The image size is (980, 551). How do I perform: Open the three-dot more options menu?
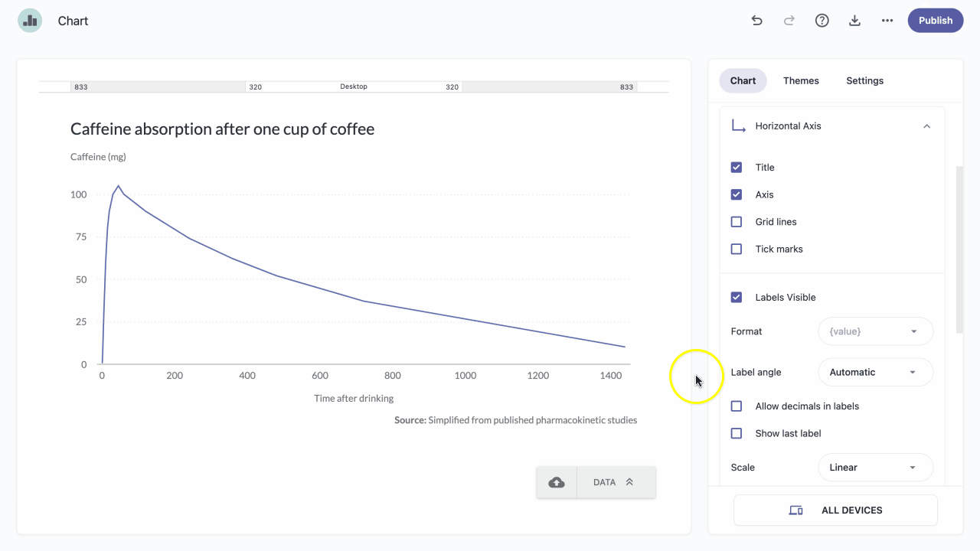[887, 21]
